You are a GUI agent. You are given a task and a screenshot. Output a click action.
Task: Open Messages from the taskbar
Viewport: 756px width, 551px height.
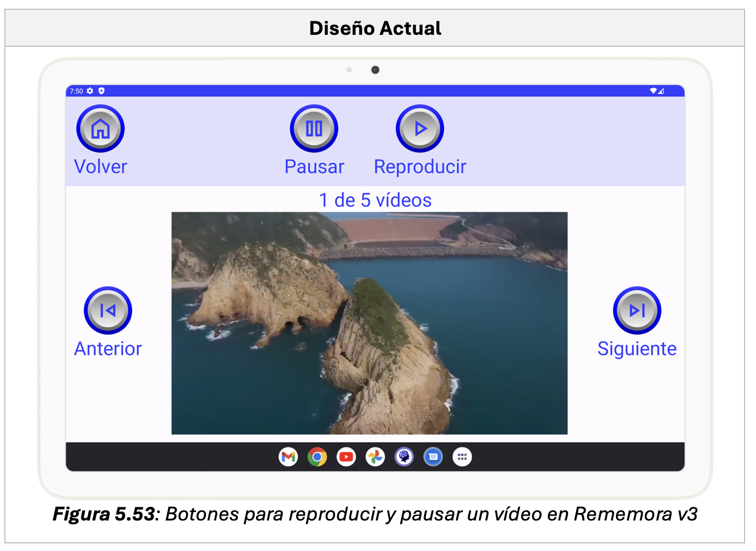click(433, 457)
